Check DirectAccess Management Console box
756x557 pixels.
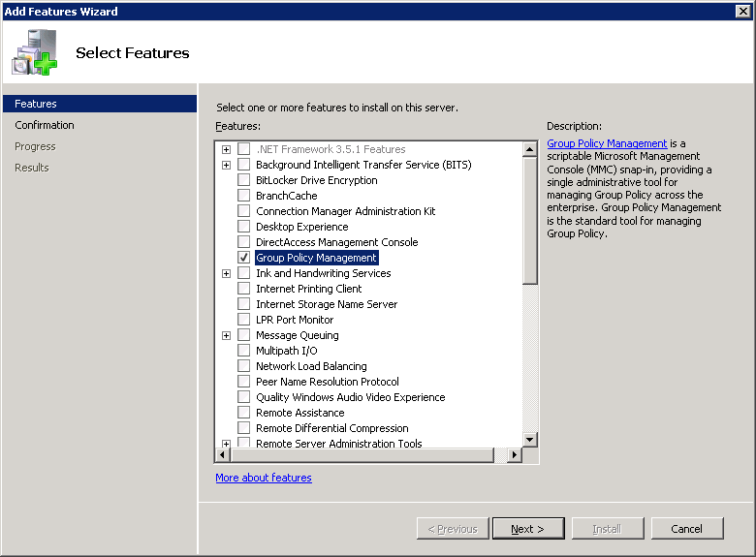(x=244, y=241)
